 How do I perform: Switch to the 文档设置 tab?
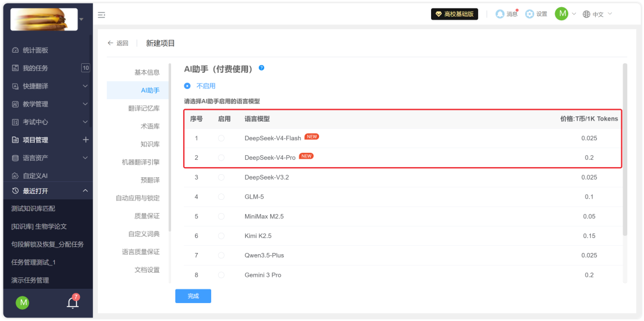click(x=147, y=270)
